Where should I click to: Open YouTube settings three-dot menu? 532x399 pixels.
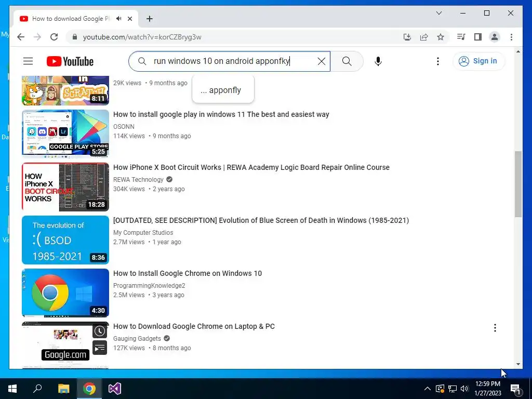[437, 61]
